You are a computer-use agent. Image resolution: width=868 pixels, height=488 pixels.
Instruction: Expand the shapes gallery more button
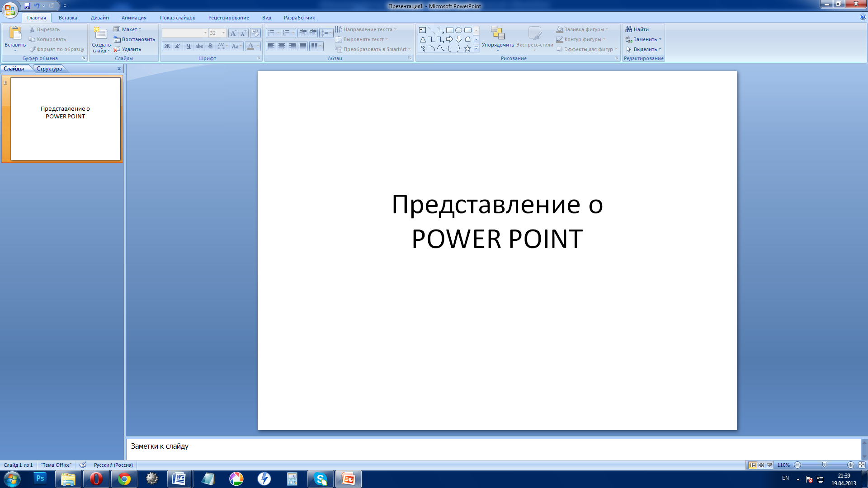(476, 48)
